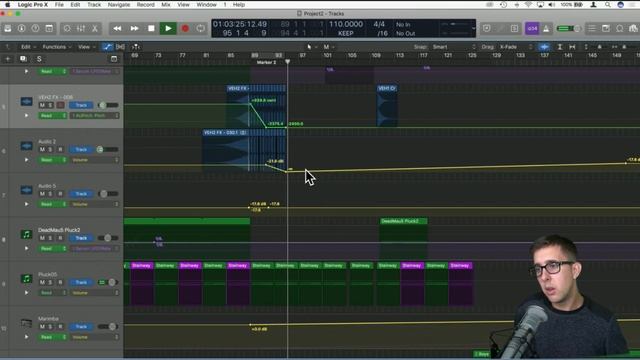Open the Toolbar toggle icon
Screen dimensions: 640x360
49,29
